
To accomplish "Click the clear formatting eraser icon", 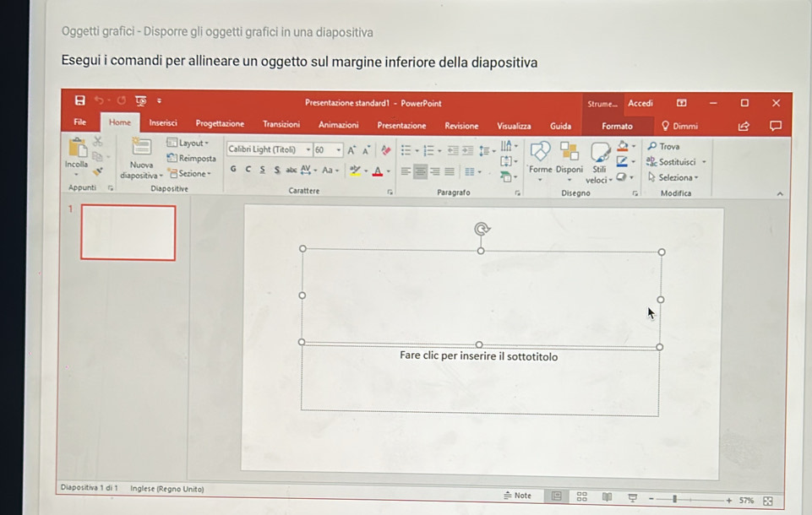I will point(387,150).
